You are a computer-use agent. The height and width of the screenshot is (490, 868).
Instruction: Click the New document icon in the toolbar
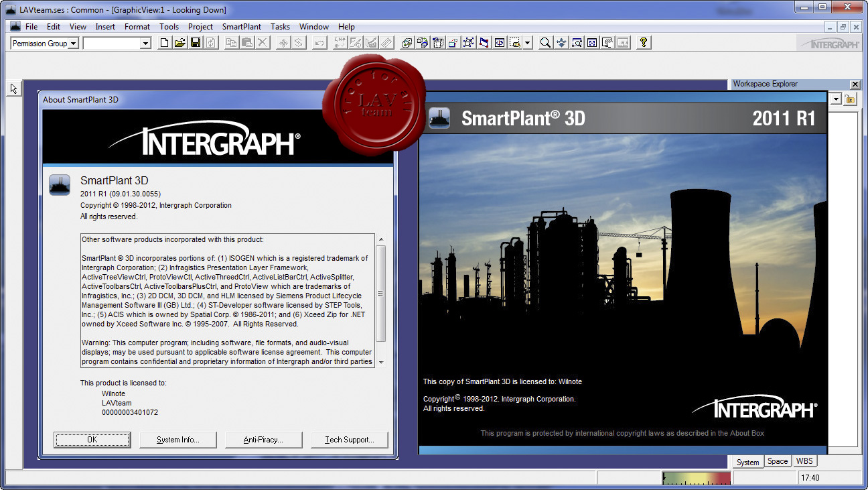coord(164,43)
